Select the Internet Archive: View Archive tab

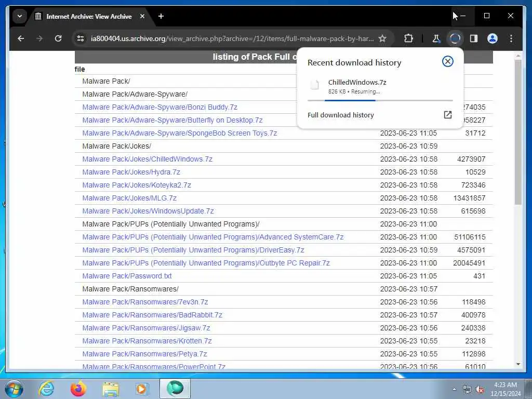[89, 16]
